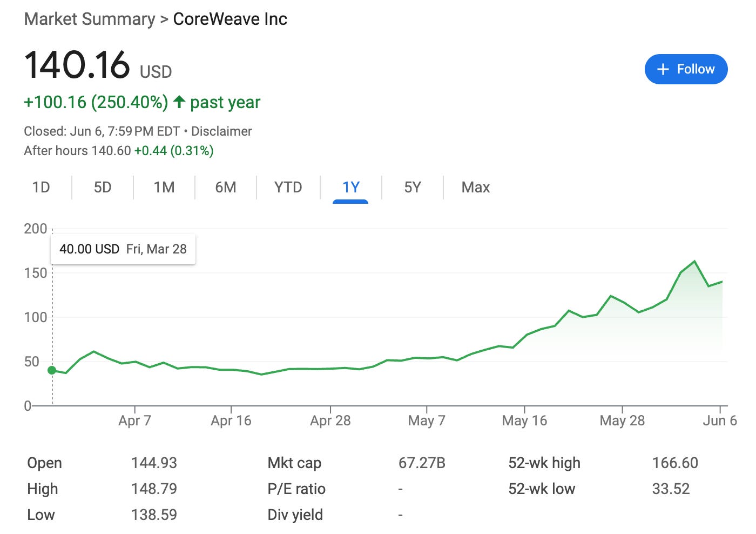Click the CoreWeave Inc title
756x534 pixels.
pos(230,19)
